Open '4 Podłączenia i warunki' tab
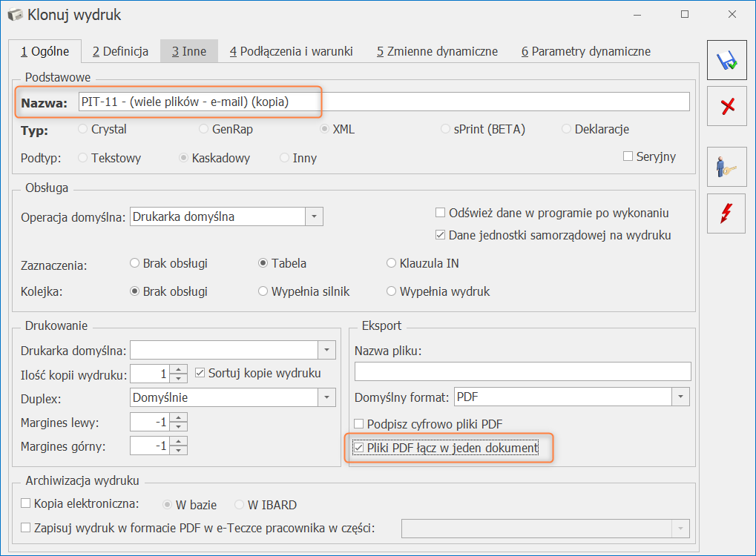 click(291, 51)
